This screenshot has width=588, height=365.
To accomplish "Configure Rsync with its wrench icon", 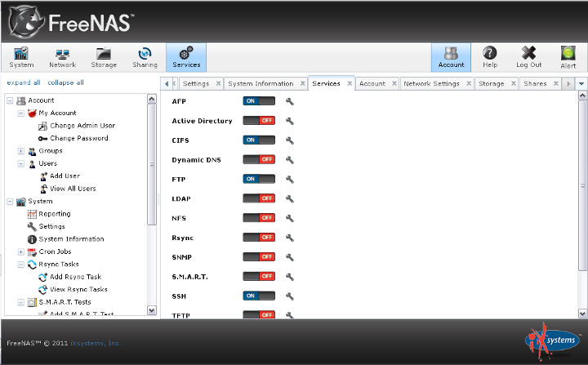I will pos(289,238).
